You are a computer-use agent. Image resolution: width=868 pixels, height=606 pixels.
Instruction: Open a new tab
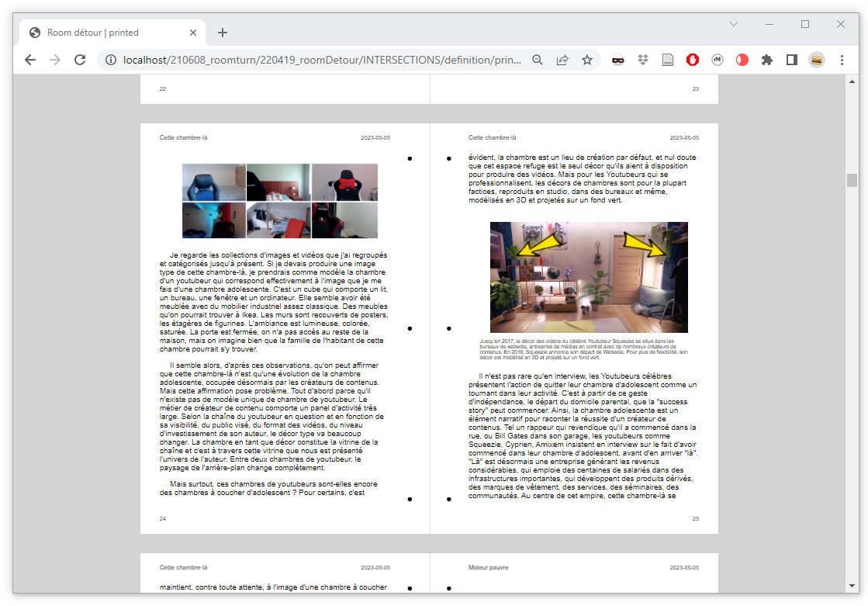[223, 33]
